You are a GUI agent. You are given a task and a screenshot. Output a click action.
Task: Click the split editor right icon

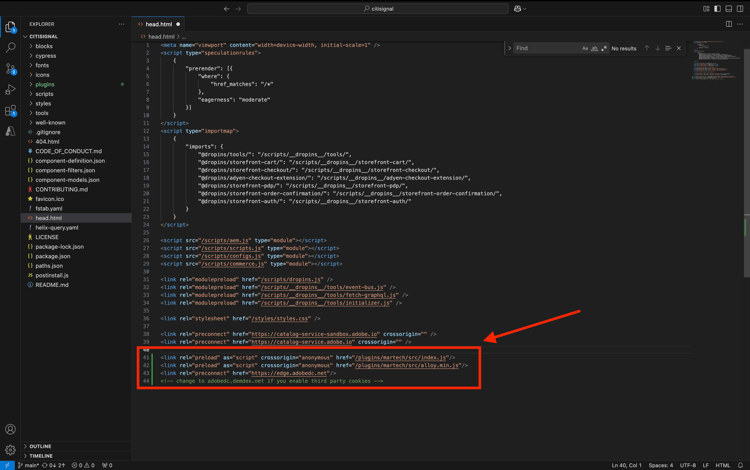(x=729, y=24)
